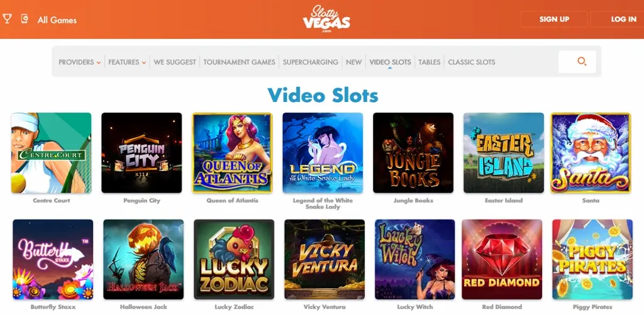Expand the Providers dropdown
This screenshot has width=644, height=317.
[x=79, y=62]
